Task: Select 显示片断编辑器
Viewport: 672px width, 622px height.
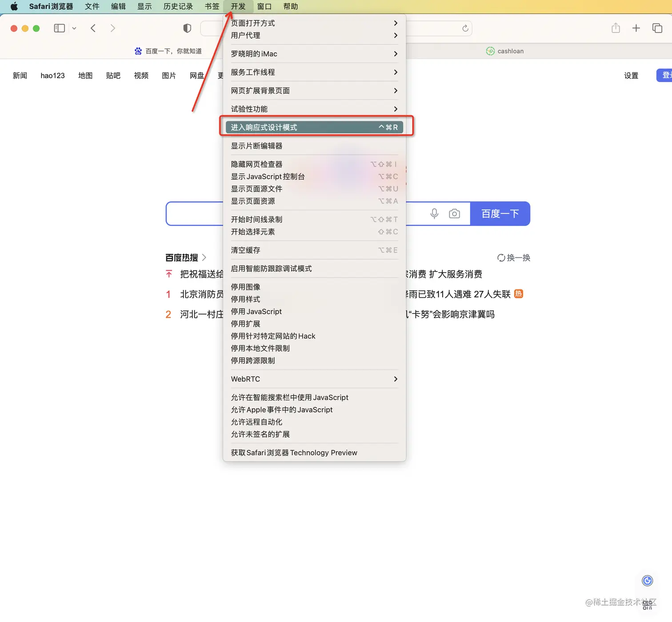Action: click(314, 146)
